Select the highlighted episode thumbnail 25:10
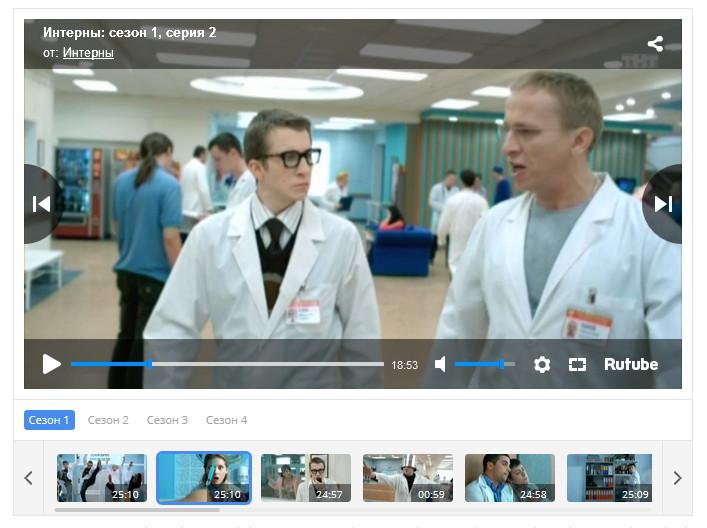The image size is (707, 528). coord(204,477)
